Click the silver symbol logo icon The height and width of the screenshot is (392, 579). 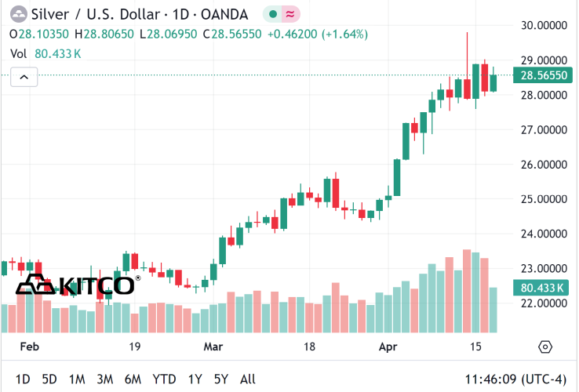19,14
